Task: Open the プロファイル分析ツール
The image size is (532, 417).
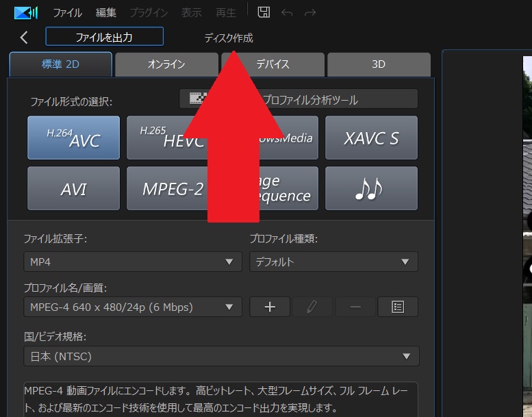Action: tap(299, 99)
